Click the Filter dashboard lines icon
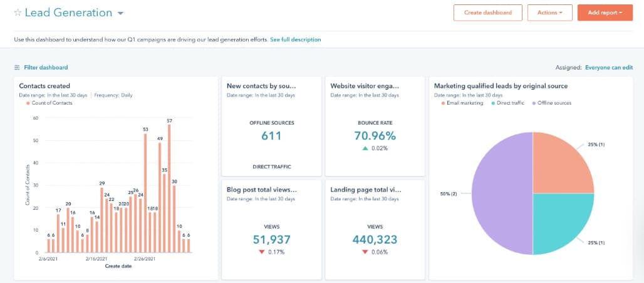 17,68
